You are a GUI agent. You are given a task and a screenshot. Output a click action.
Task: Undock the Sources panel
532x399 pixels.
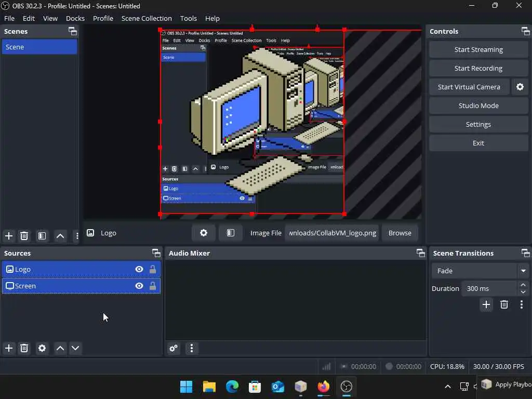(156, 253)
